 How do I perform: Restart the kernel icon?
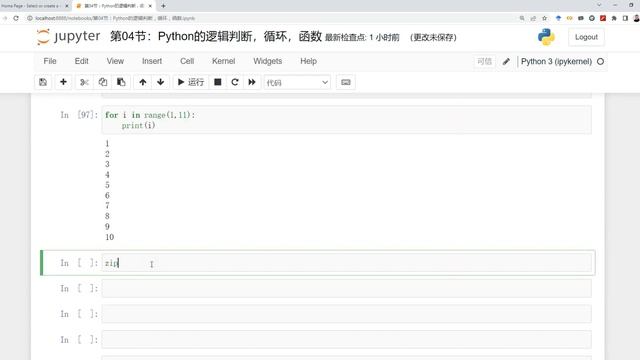coord(235,82)
